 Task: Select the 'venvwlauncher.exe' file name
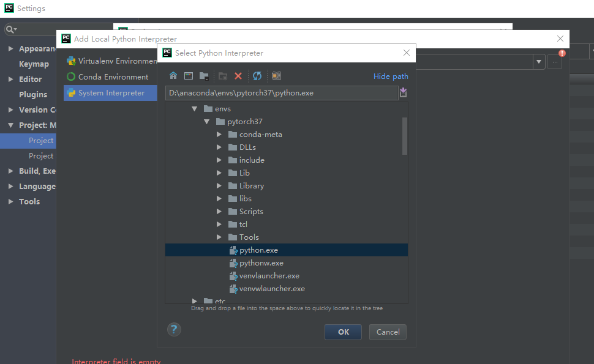272,289
